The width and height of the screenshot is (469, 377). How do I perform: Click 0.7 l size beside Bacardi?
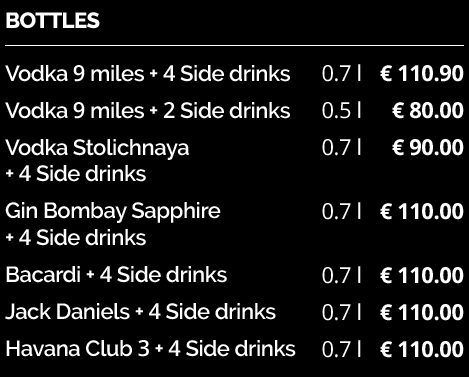coord(341,275)
